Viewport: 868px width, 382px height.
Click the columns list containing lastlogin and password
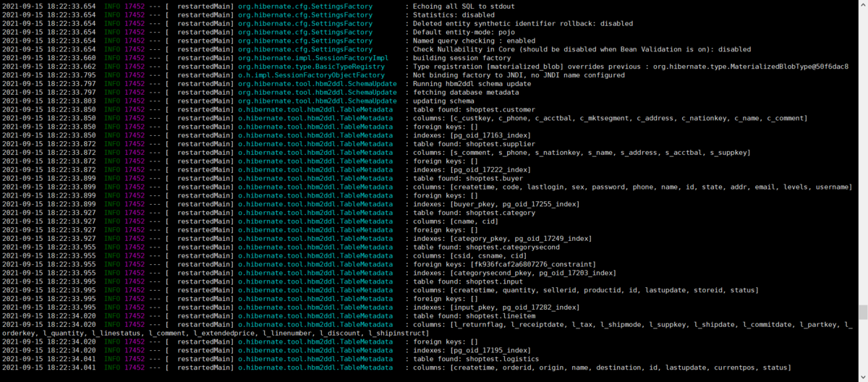[632, 188]
